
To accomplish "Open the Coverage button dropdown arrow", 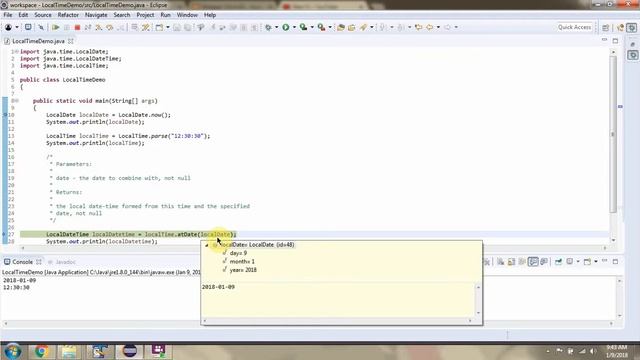I will pyautogui.click(x=312, y=27).
